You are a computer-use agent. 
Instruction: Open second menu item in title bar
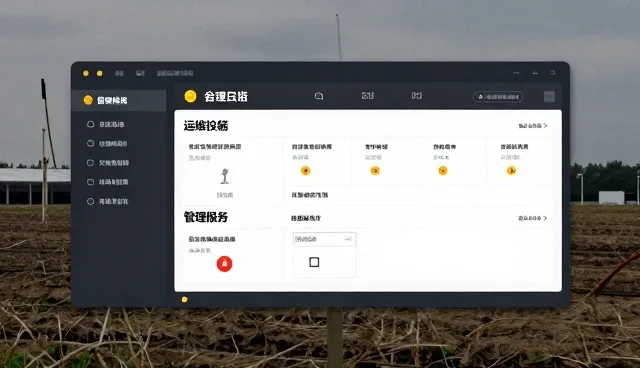click(140, 73)
